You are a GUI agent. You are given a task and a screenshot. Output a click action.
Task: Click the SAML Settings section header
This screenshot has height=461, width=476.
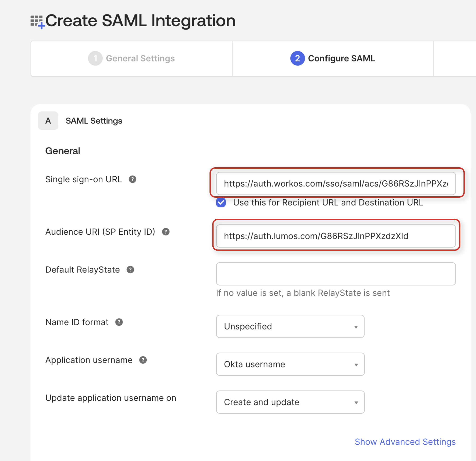coord(94,121)
